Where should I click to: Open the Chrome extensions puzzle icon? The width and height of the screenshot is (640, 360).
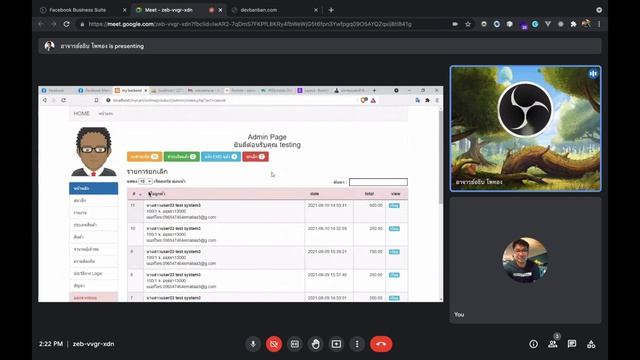click(x=573, y=24)
